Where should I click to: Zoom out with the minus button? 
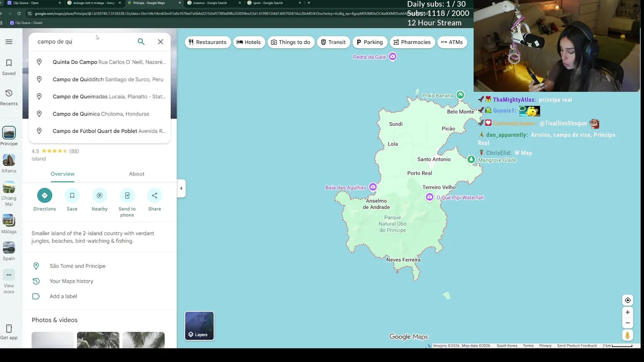point(627,323)
